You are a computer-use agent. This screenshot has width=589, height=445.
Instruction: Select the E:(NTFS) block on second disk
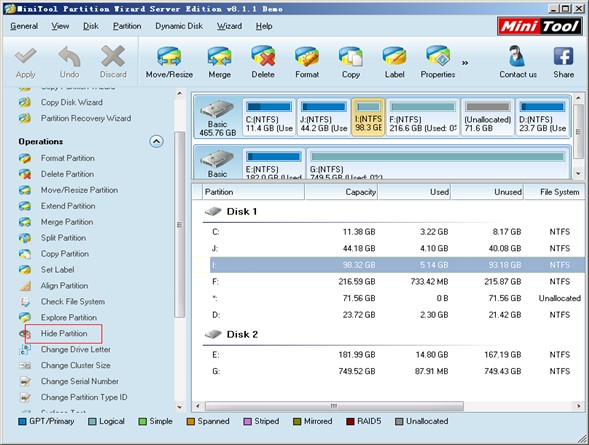273,163
